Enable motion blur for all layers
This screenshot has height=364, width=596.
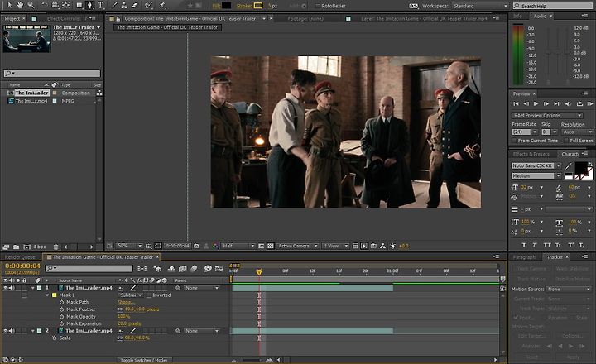194,269
